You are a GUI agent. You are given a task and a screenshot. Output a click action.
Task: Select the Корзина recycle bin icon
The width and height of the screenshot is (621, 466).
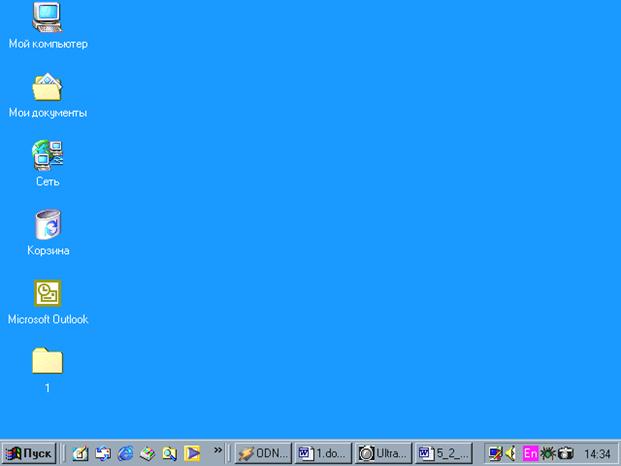(x=48, y=224)
